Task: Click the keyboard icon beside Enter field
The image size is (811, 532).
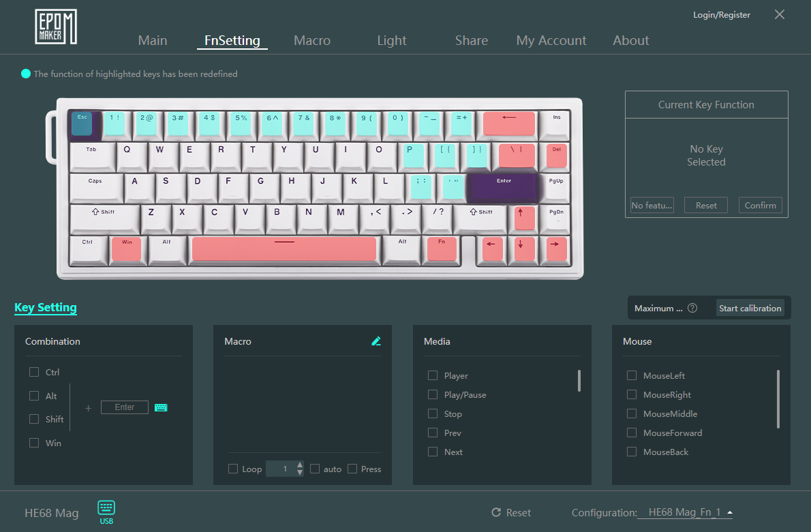Action: (x=161, y=407)
